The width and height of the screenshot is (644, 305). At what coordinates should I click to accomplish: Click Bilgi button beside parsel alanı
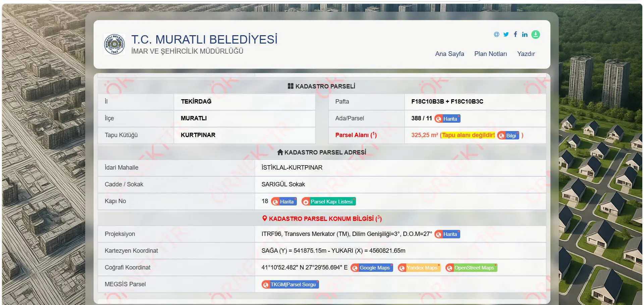pos(508,135)
